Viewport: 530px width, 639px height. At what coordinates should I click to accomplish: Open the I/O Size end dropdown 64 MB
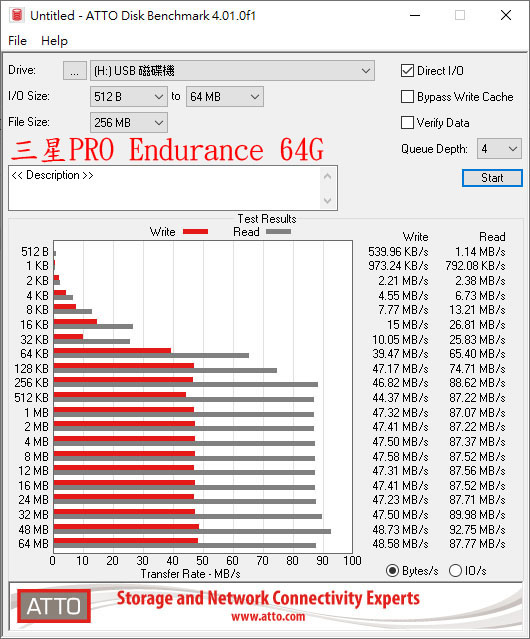(224, 97)
